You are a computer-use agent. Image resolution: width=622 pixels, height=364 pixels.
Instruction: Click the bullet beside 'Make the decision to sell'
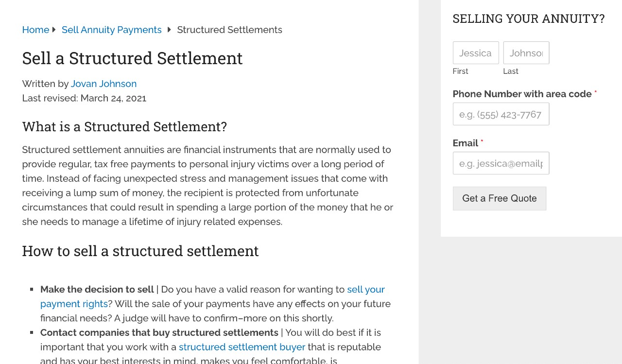click(31, 289)
